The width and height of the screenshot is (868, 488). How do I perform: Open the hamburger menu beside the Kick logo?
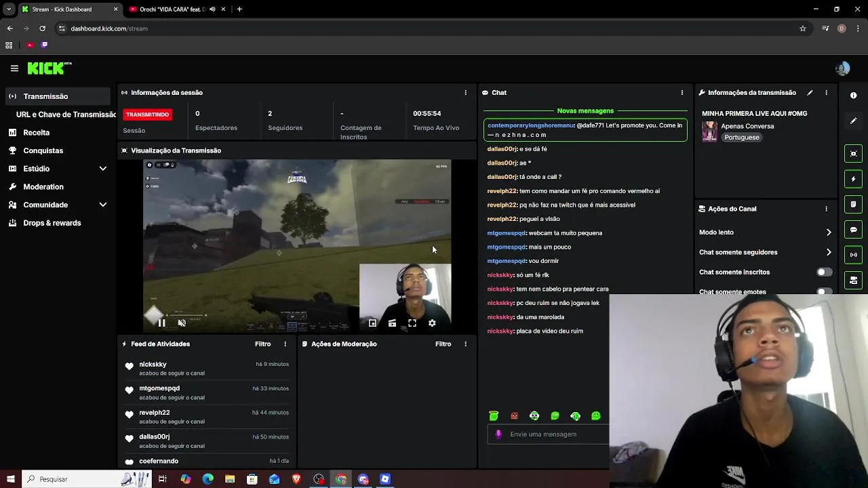[14, 68]
